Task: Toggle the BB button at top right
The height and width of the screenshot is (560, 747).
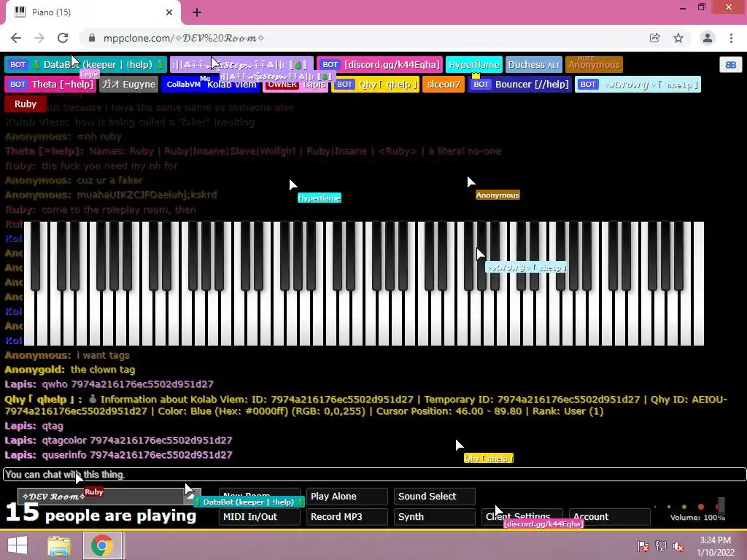Action: [x=730, y=65]
